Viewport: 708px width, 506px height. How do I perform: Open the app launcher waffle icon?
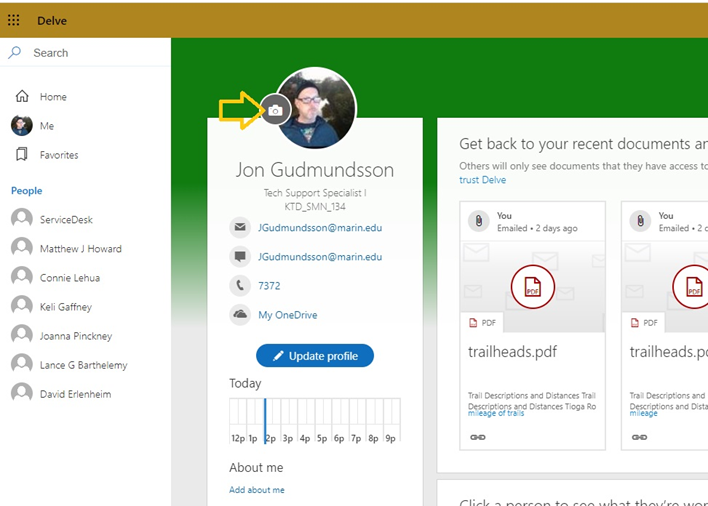(x=14, y=20)
